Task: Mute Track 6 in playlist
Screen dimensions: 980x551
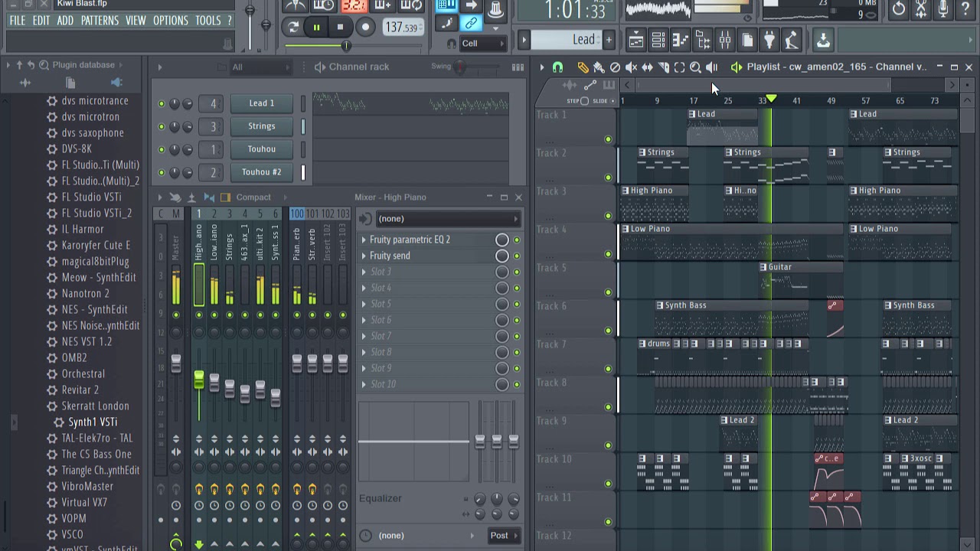Action: pyautogui.click(x=608, y=331)
